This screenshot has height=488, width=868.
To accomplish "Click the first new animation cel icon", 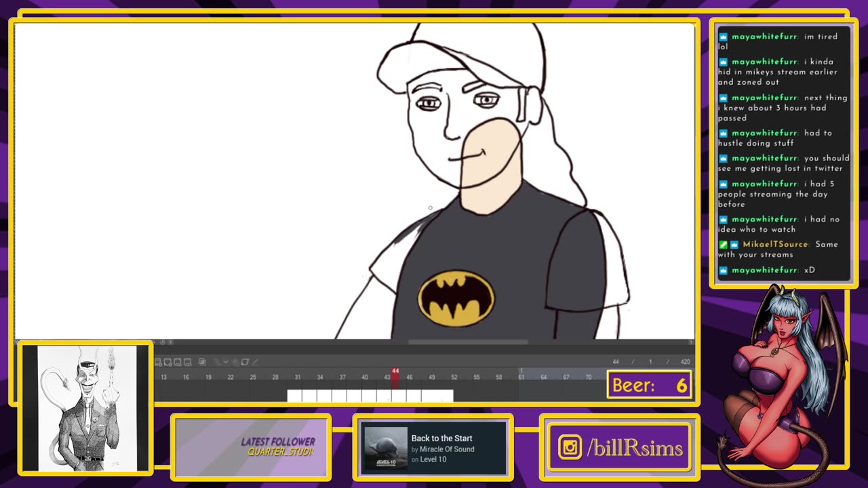I will pos(158,362).
